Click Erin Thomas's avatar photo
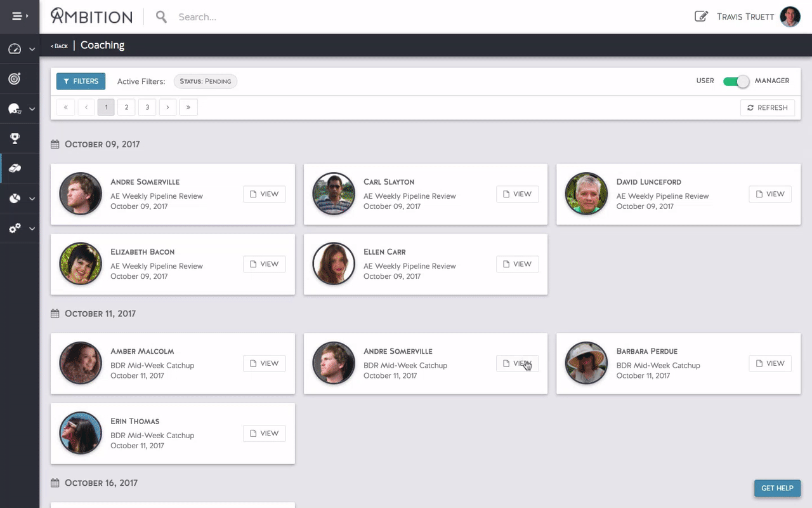Viewport: 812px width, 508px height. [81, 433]
